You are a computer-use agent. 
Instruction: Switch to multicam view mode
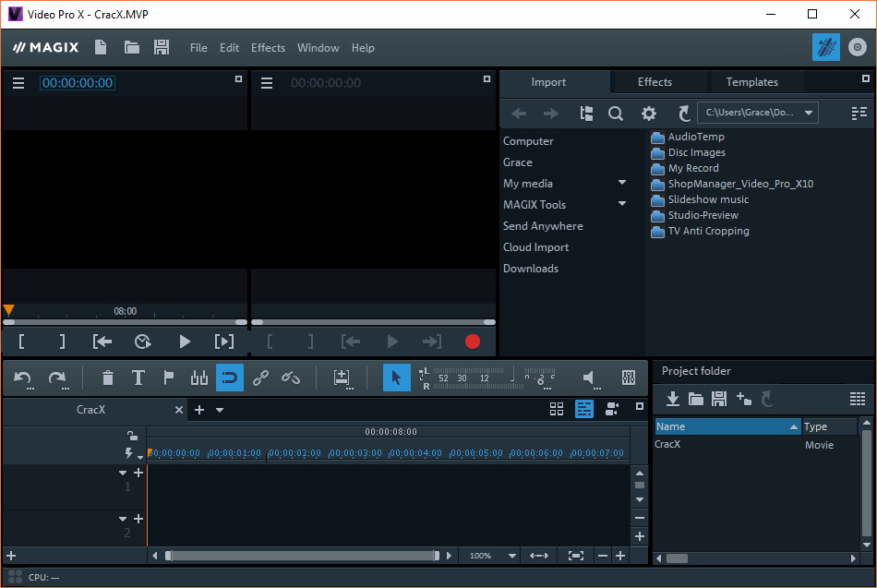612,409
